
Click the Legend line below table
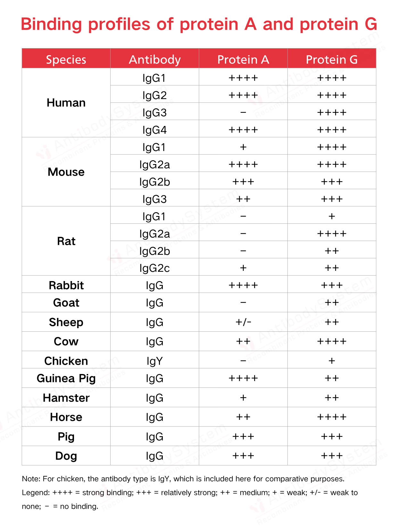click(190, 499)
